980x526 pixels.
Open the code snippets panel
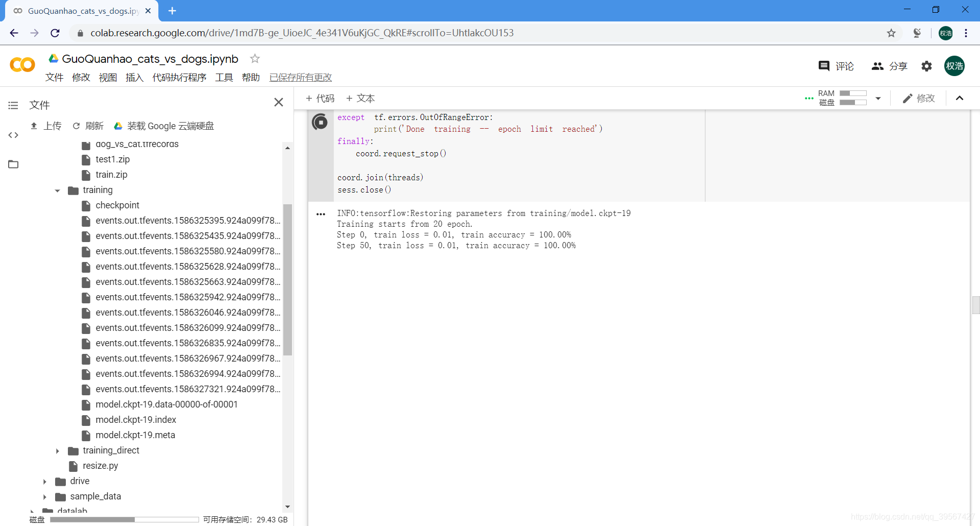13,135
